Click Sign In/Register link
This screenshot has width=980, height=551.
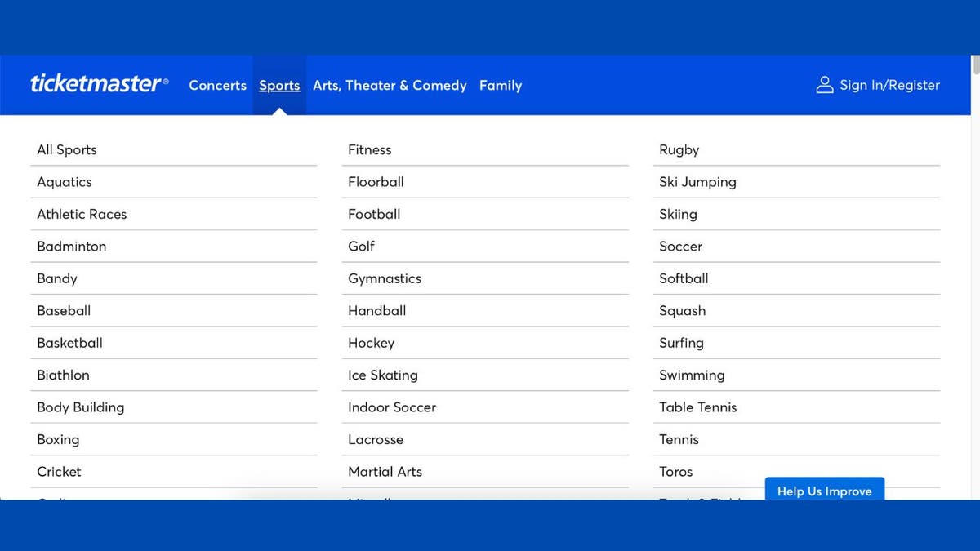[889, 85]
